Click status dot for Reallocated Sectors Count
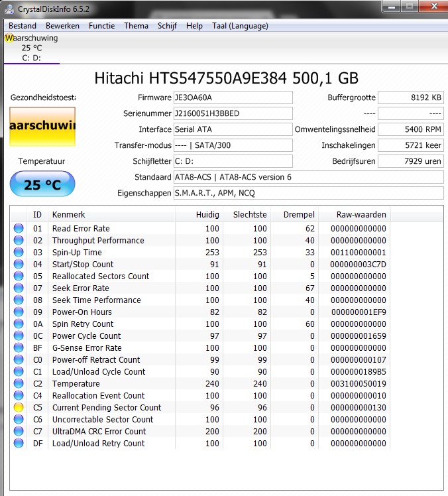448x496 pixels. pyautogui.click(x=19, y=276)
